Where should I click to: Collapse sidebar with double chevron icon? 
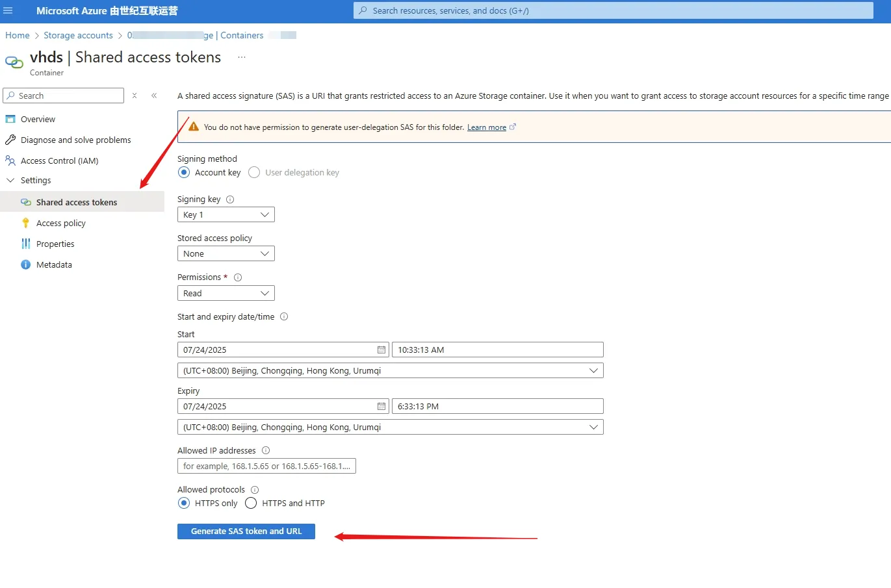[154, 96]
